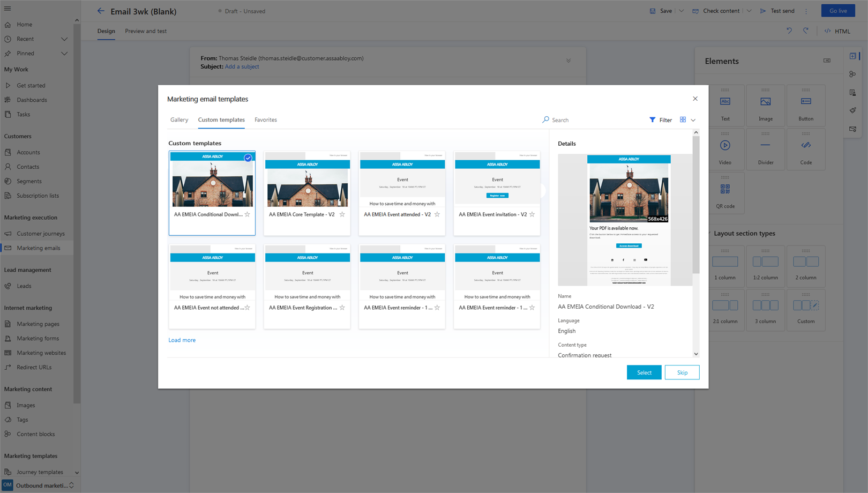Click the Redo icon in the designer toolbar

(805, 31)
